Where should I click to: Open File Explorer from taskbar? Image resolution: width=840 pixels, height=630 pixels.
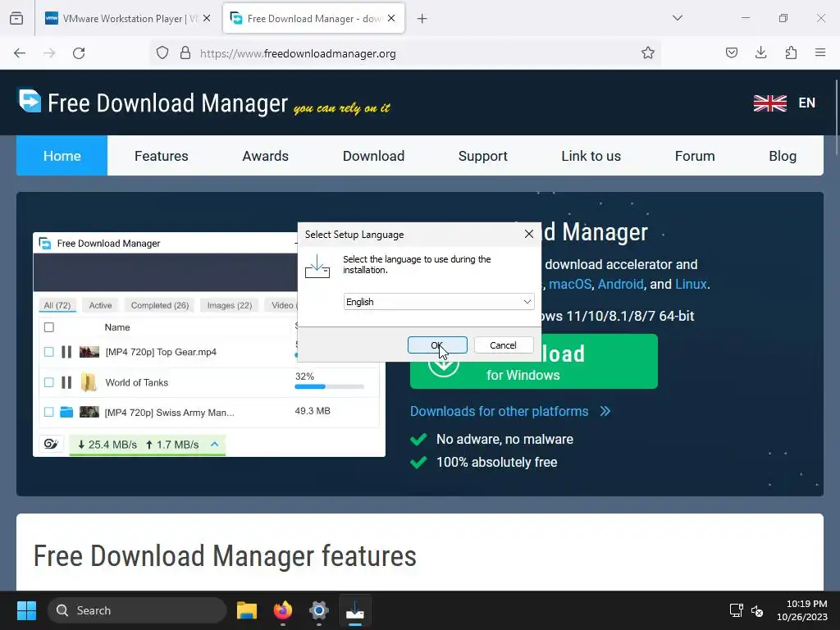pyautogui.click(x=247, y=610)
